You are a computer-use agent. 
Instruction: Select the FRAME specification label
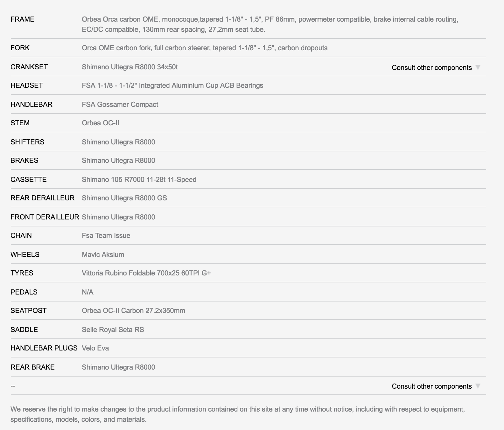tap(22, 19)
